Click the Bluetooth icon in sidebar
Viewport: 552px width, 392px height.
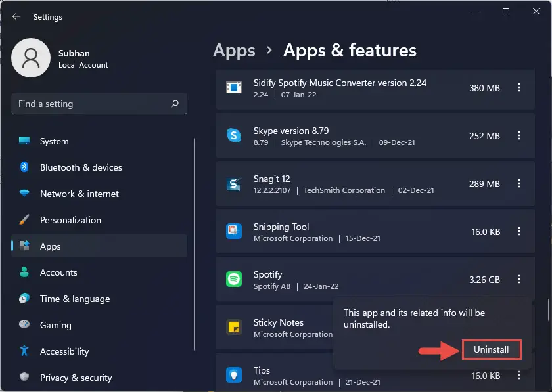24,167
